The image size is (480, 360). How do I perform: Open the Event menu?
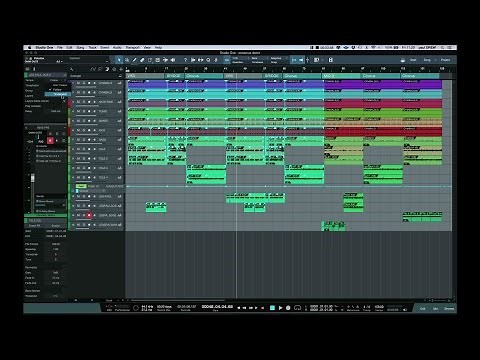pos(105,48)
